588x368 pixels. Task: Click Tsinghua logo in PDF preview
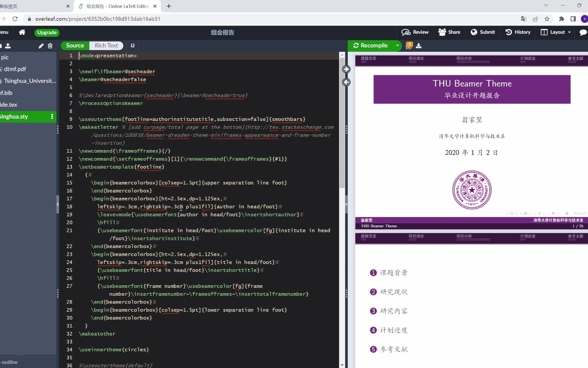tap(472, 190)
